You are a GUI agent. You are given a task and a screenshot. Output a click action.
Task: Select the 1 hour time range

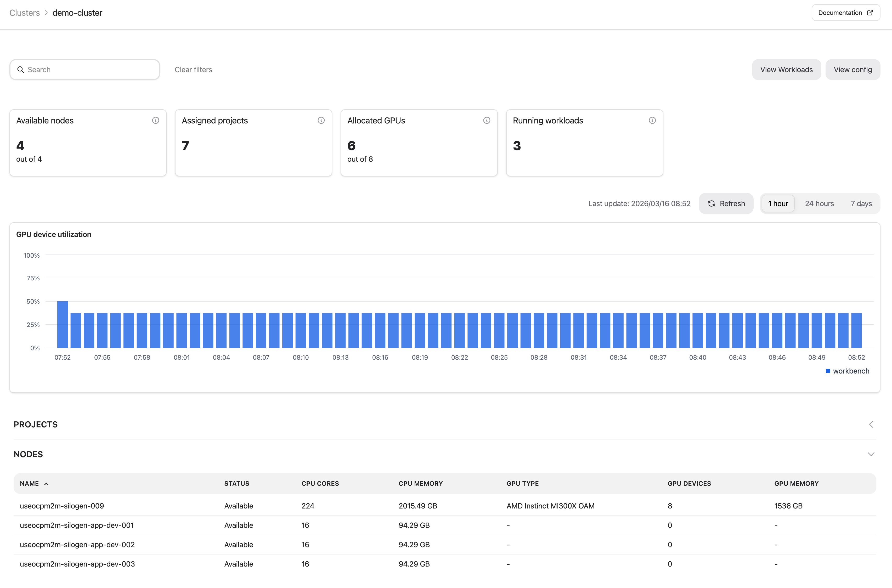coord(778,203)
